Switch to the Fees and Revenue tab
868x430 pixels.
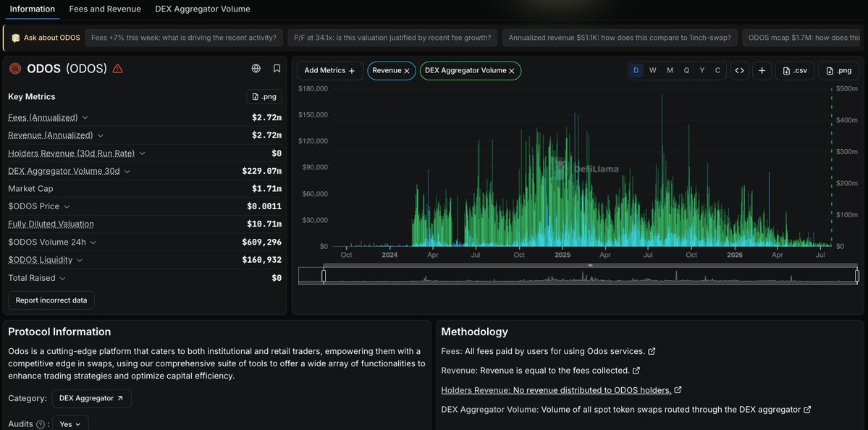pyautogui.click(x=105, y=9)
